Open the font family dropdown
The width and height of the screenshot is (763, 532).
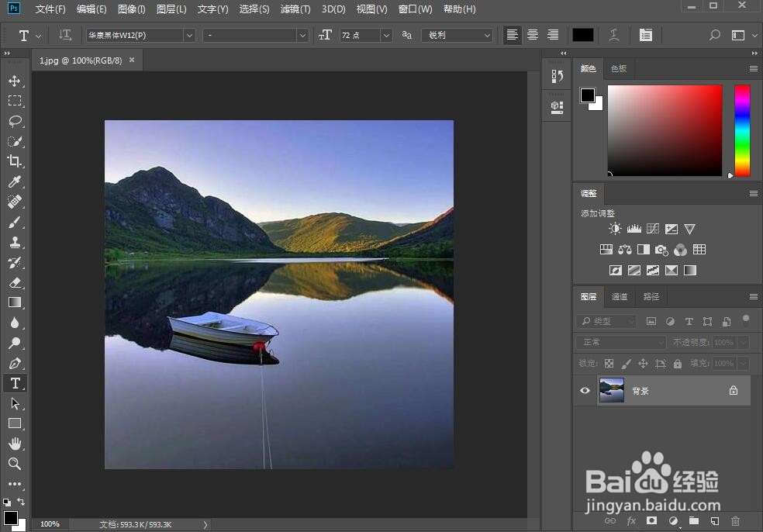(189, 35)
